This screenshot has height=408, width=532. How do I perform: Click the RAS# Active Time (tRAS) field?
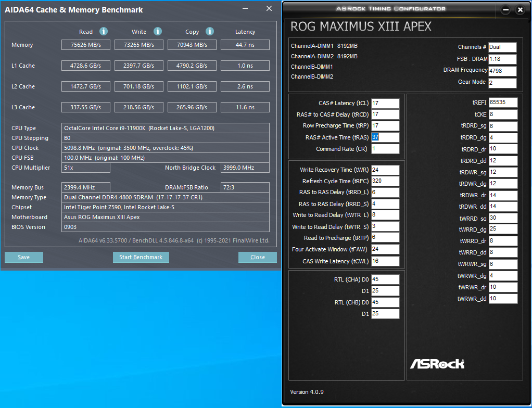click(x=385, y=137)
